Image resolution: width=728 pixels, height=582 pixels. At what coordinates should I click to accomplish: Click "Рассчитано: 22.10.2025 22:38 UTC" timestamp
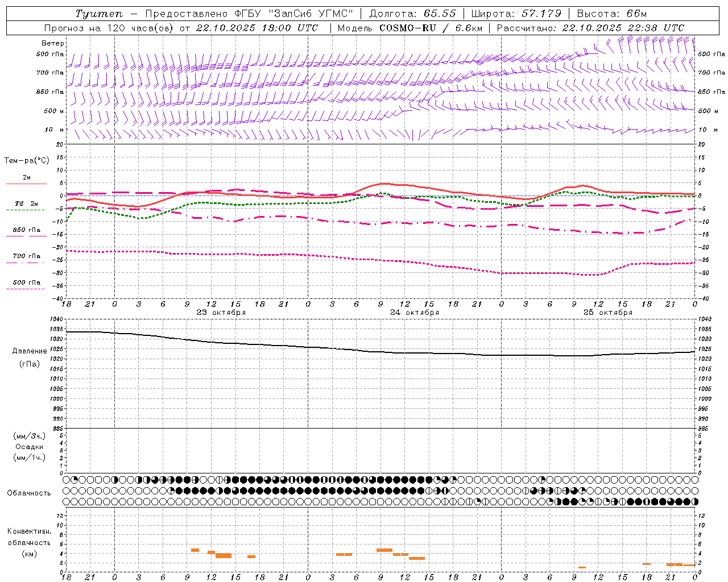point(590,28)
